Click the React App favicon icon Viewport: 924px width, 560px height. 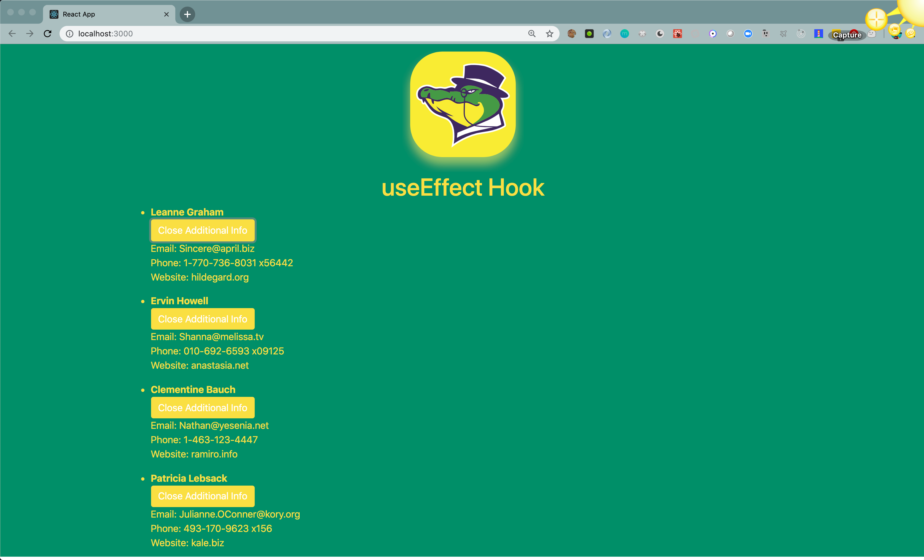(55, 13)
